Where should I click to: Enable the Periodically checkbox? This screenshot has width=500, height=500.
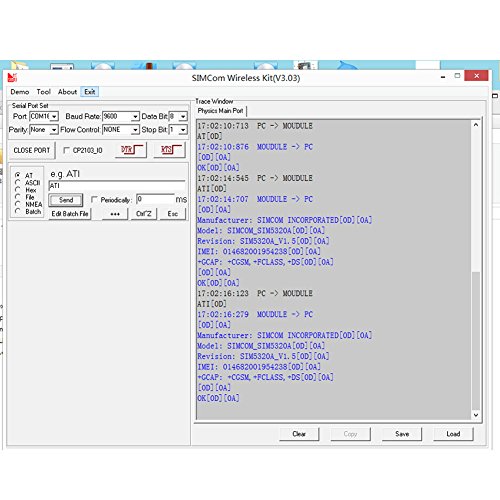94,199
